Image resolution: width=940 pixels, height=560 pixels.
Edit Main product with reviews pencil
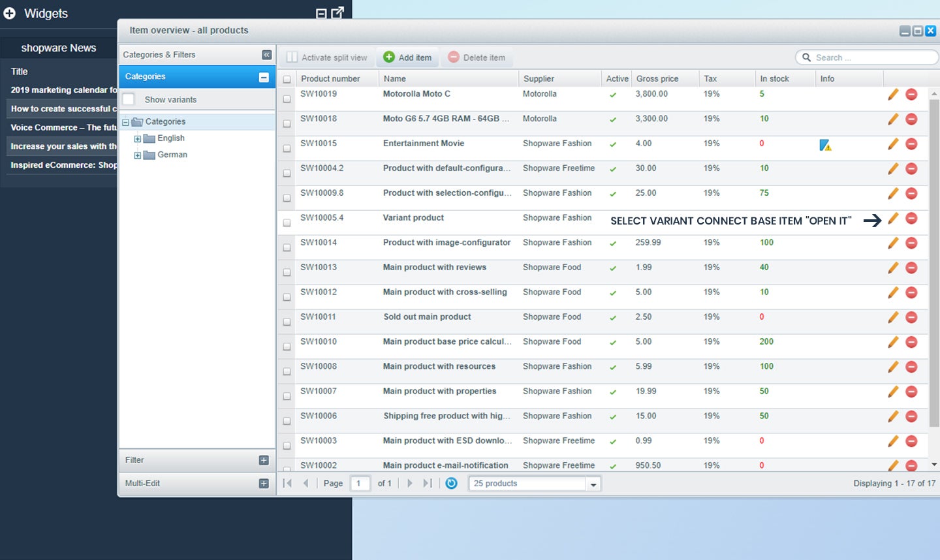[893, 268]
